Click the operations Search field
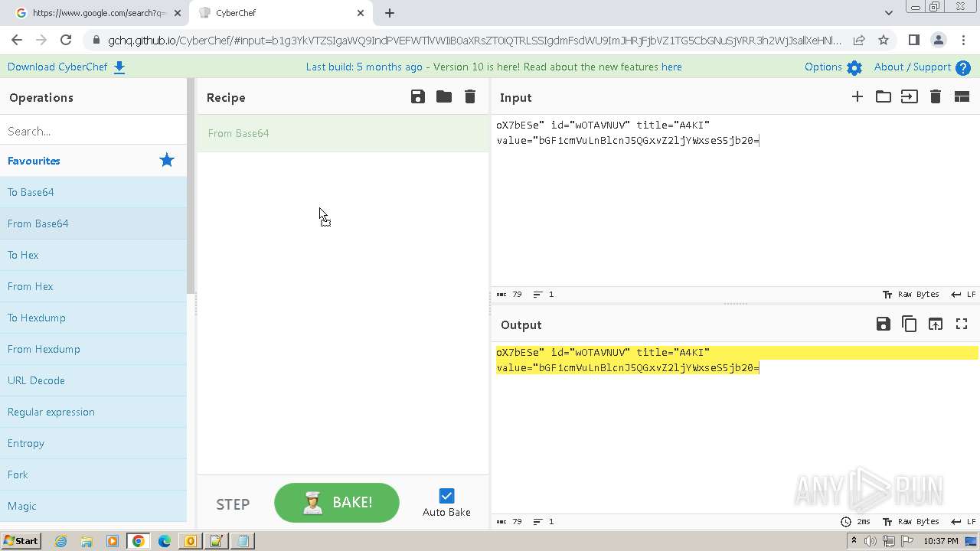 93,132
